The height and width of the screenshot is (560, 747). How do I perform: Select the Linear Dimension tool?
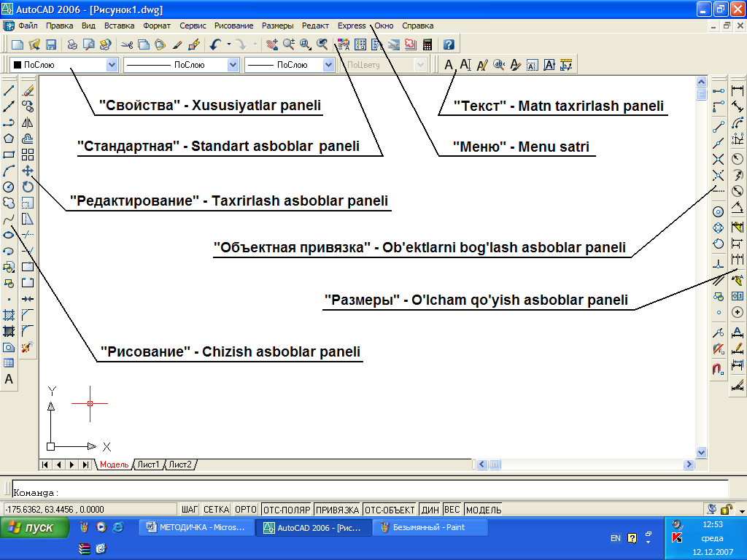pyautogui.click(x=738, y=90)
